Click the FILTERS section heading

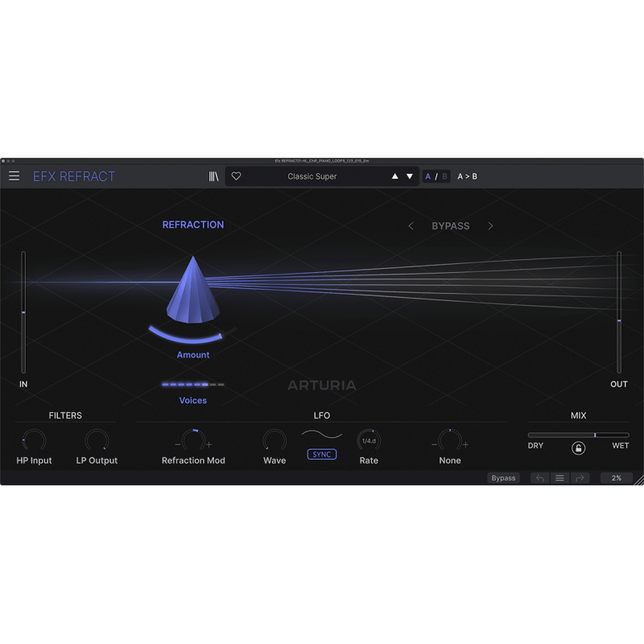coord(65,415)
